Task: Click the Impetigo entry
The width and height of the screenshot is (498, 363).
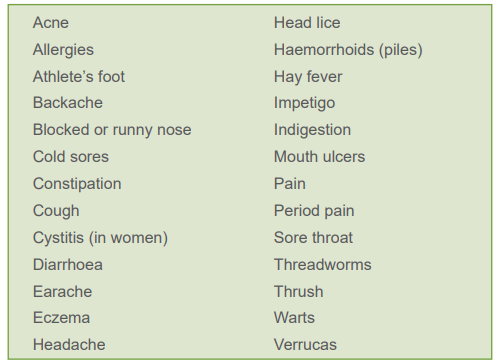Action: coord(304,103)
